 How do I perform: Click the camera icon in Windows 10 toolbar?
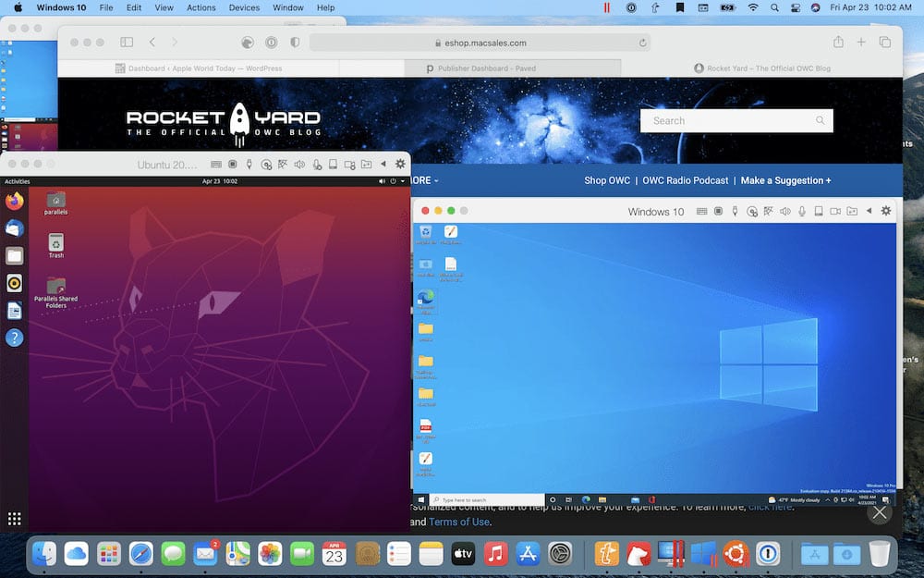pyautogui.click(x=835, y=211)
